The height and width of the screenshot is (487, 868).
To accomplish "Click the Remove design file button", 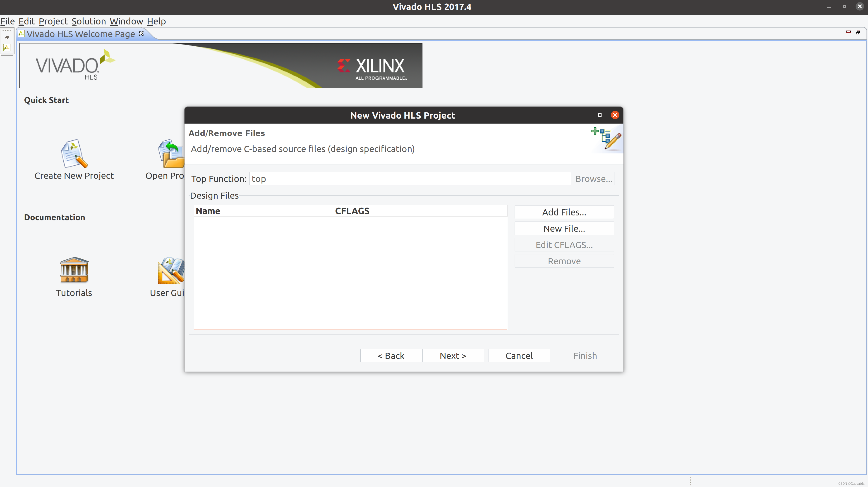I will click(x=564, y=260).
